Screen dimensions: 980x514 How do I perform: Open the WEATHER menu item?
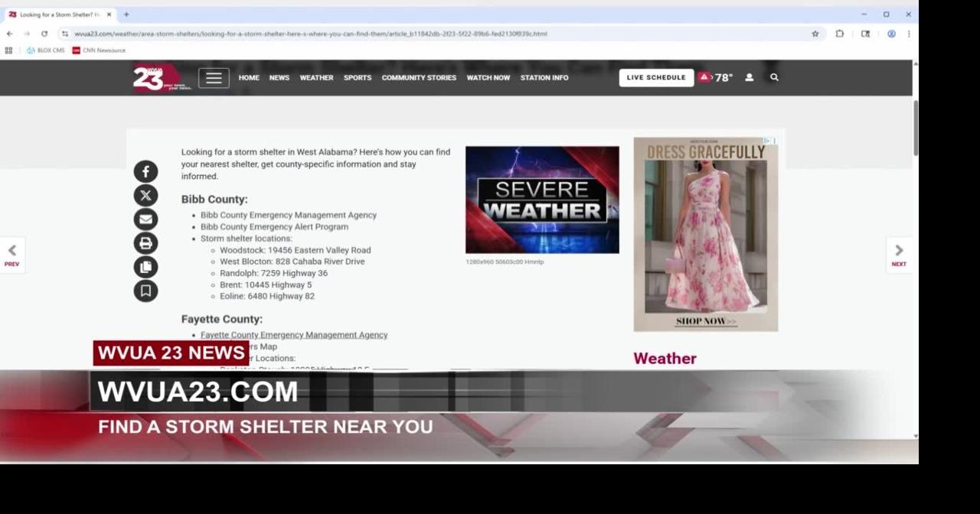316,78
